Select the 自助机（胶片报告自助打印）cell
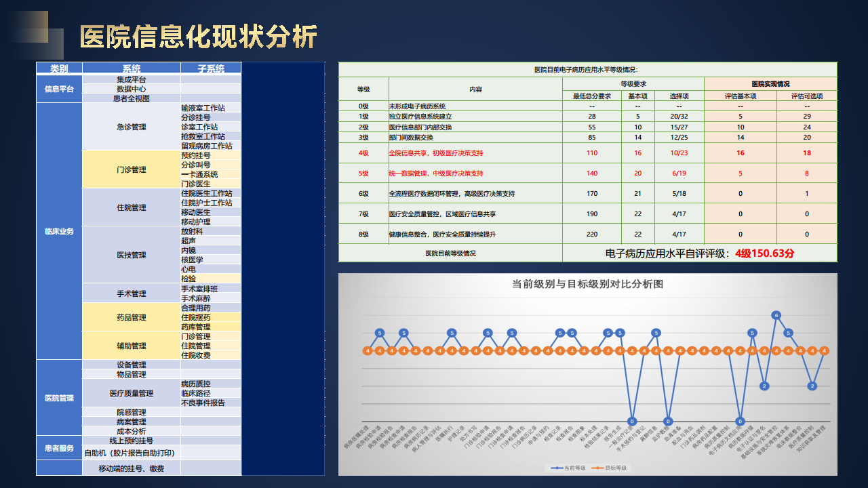The image size is (868, 488). click(132, 453)
